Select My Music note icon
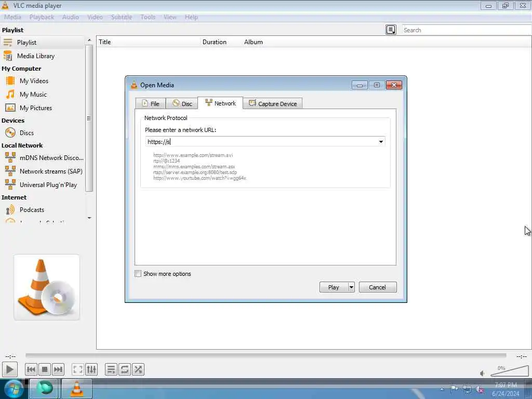The width and height of the screenshot is (532, 399). tap(10, 95)
